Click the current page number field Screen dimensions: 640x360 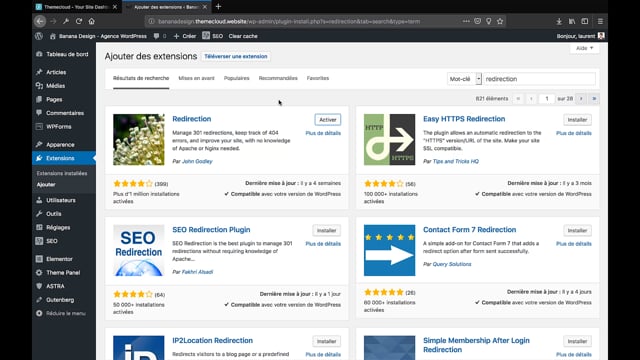click(x=547, y=98)
